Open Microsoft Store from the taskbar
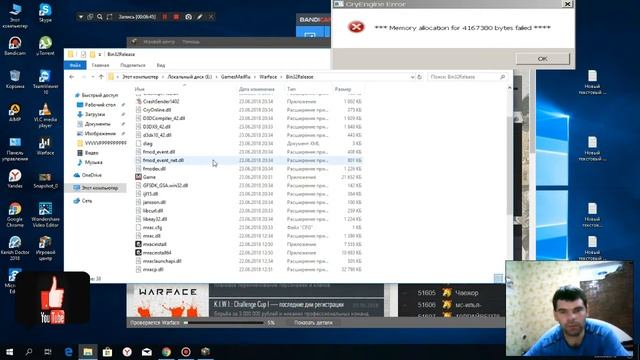This screenshot has height=360, width=640. [x=107, y=351]
